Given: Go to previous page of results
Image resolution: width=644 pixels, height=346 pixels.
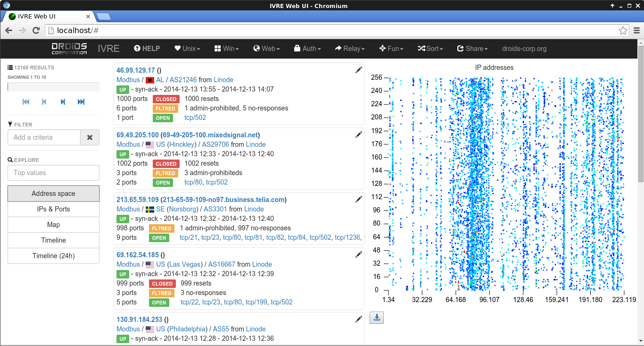Looking at the screenshot, I should (x=44, y=102).
